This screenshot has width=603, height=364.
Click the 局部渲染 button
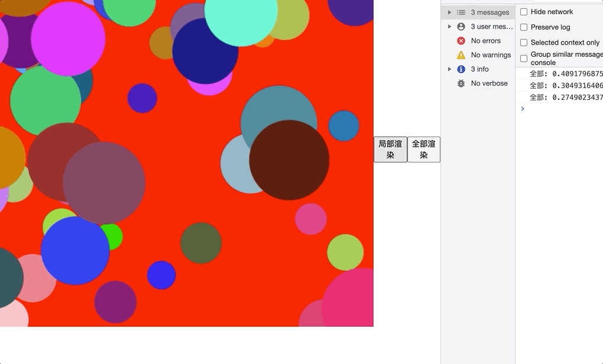(x=390, y=149)
